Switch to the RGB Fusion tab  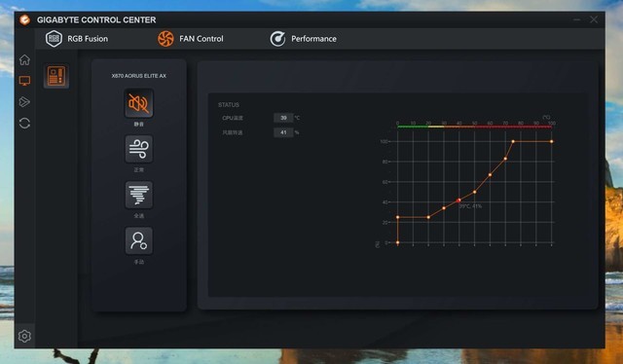[x=77, y=39]
